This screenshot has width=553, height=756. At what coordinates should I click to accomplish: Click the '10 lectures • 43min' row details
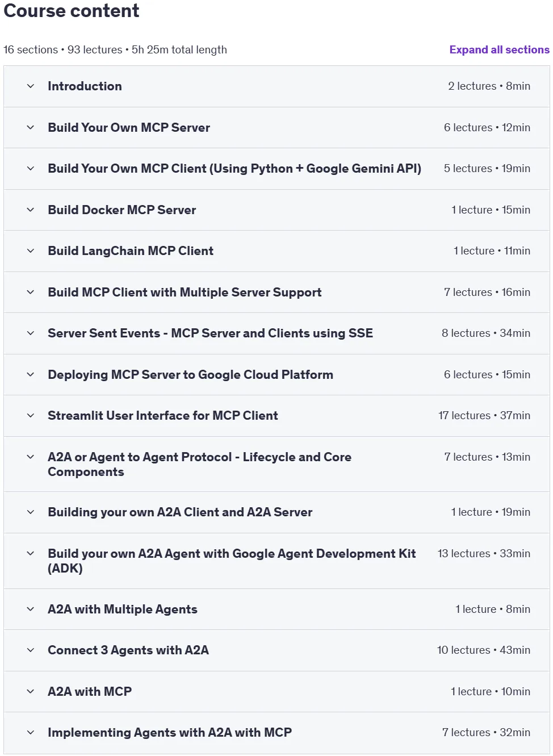pyautogui.click(x=484, y=650)
